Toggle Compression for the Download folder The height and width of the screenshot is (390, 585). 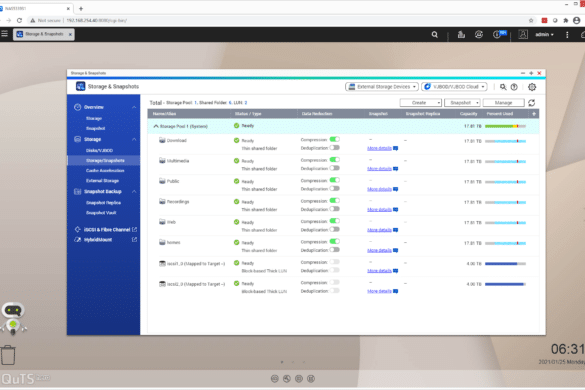[335, 140]
